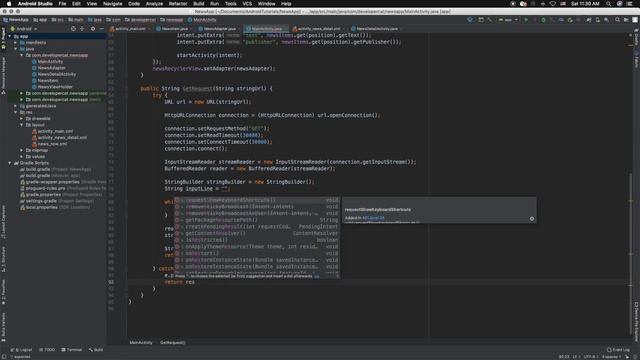Open the Navigate menu
The width and height of the screenshot is (640, 360).
112,4
